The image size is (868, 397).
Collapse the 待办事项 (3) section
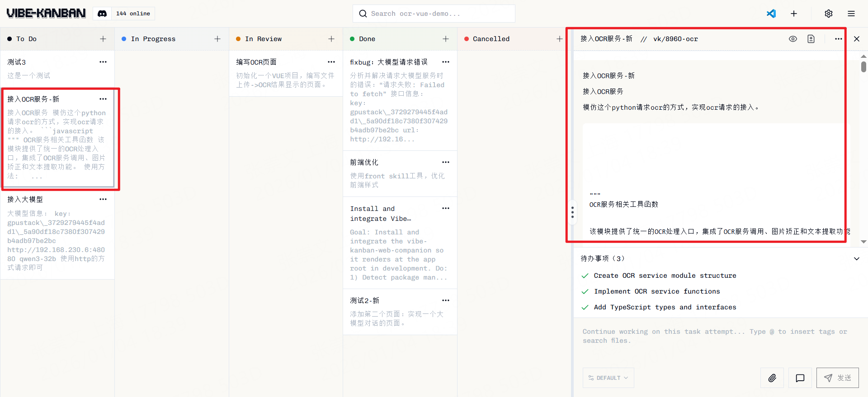[x=857, y=259]
